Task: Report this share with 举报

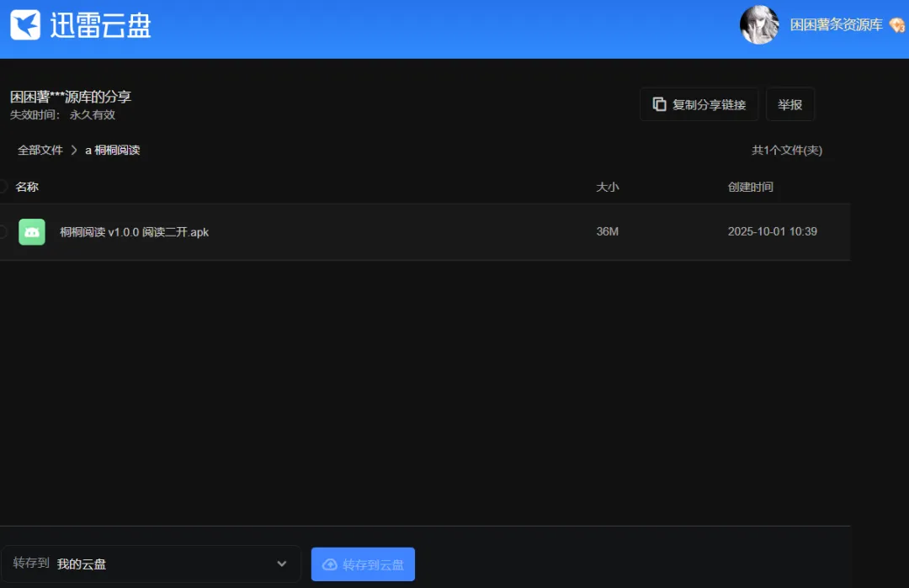Action: pos(790,104)
